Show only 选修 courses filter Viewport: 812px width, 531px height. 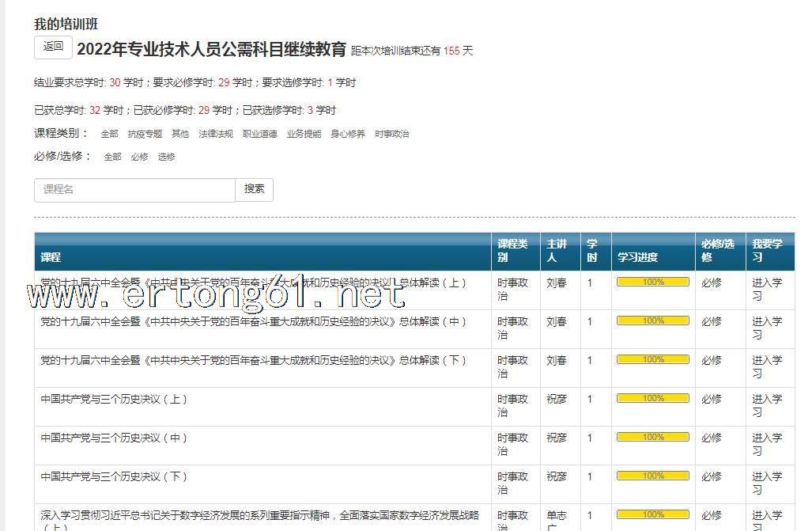tap(166, 157)
